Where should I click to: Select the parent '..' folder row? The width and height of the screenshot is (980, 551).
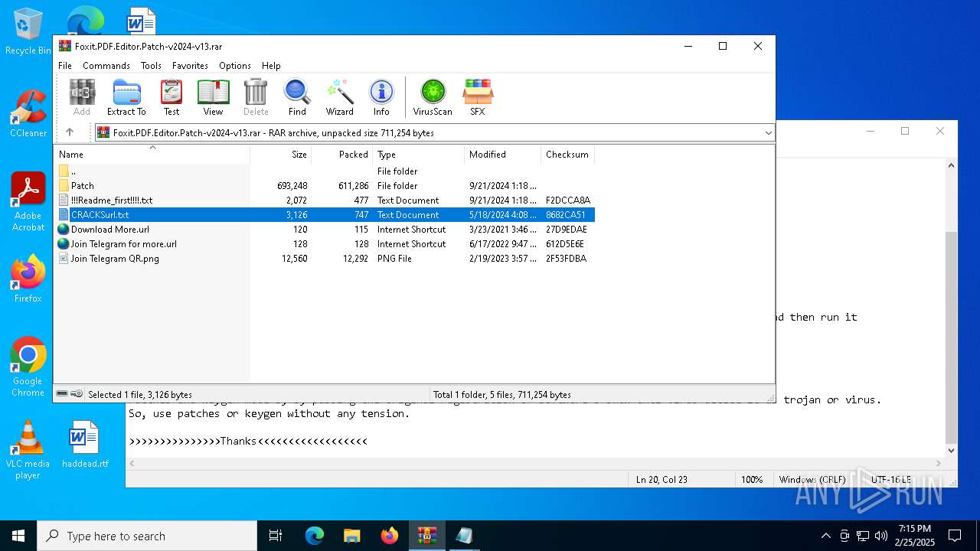point(324,171)
